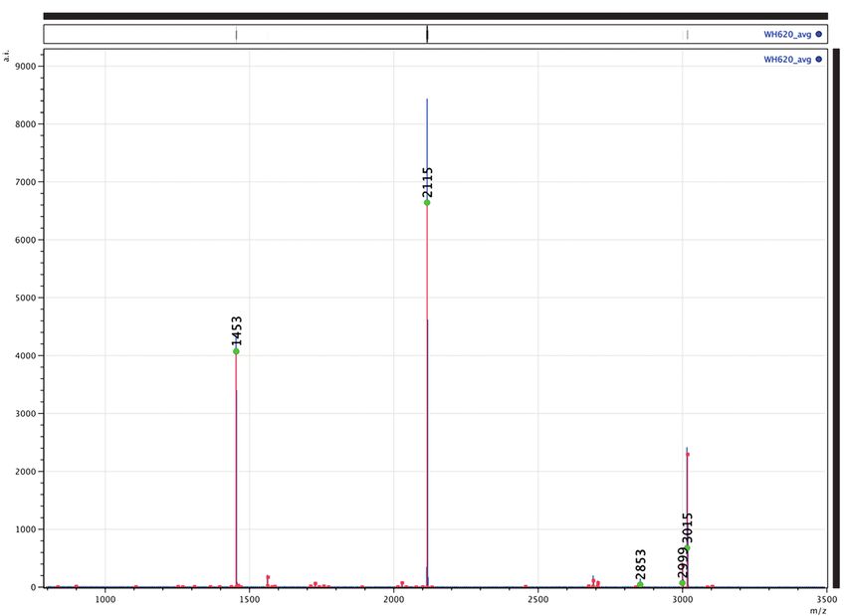Click the green marker on the 1453 peak

point(236,351)
